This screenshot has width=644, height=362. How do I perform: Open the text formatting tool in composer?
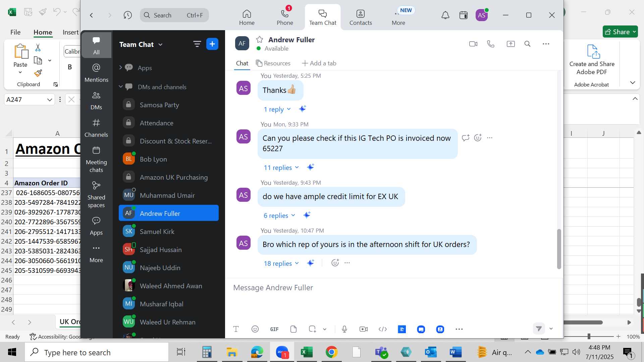[236, 329]
